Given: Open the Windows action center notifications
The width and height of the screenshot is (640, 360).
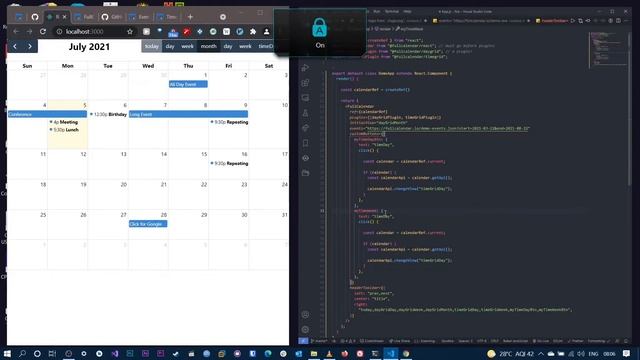Looking at the screenshot, I should coord(627,353).
